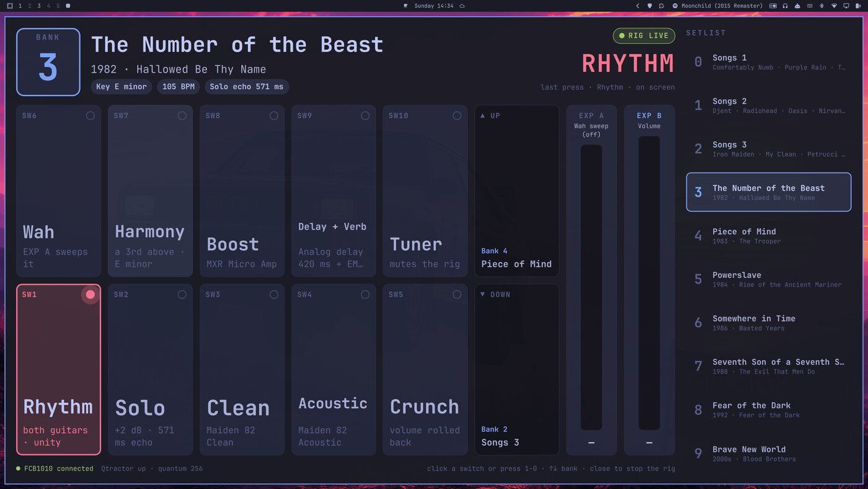Switch to workspace 1 in top bar

click(x=20, y=6)
